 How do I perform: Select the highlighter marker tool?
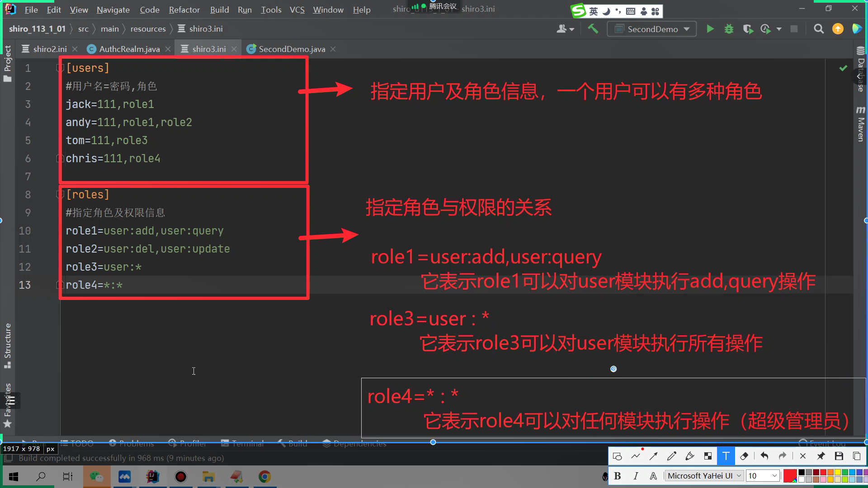coord(689,456)
